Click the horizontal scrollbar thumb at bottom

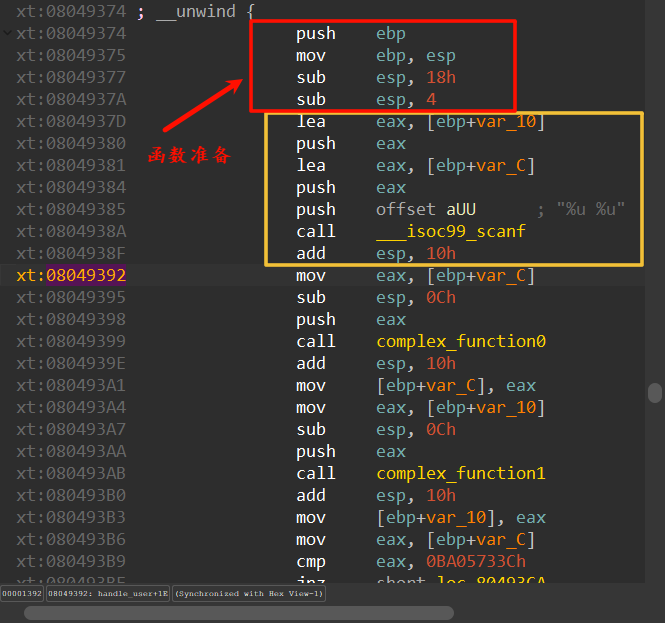coord(239,612)
